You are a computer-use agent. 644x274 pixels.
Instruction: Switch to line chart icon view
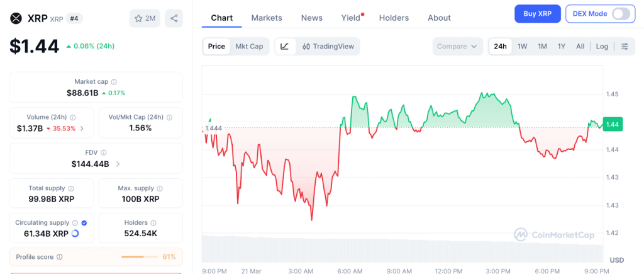tap(285, 47)
